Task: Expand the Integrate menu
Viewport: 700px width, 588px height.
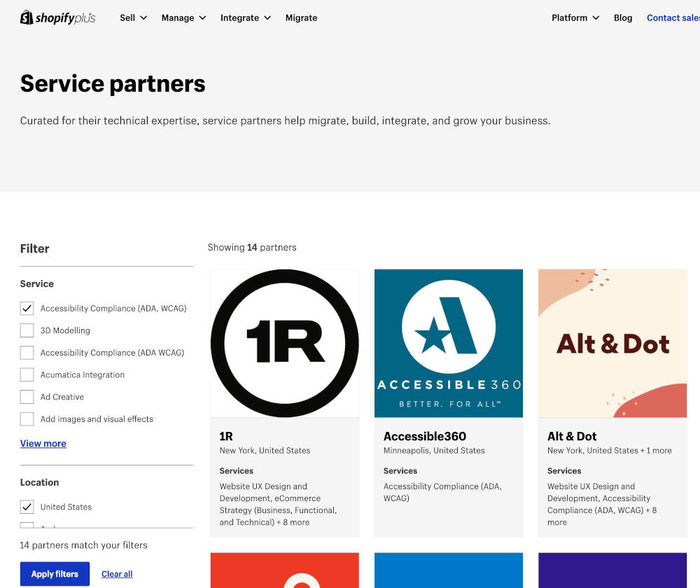Action: tap(246, 18)
